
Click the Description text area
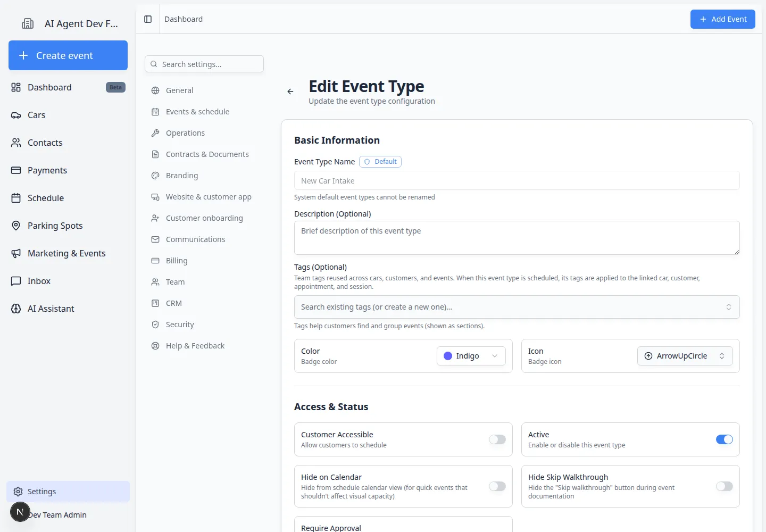(x=517, y=238)
